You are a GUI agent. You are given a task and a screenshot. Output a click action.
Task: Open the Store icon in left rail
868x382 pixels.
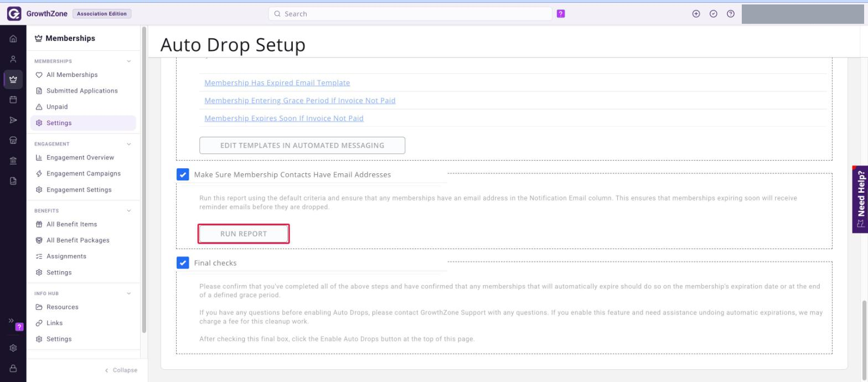pyautogui.click(x=13, y=141)
